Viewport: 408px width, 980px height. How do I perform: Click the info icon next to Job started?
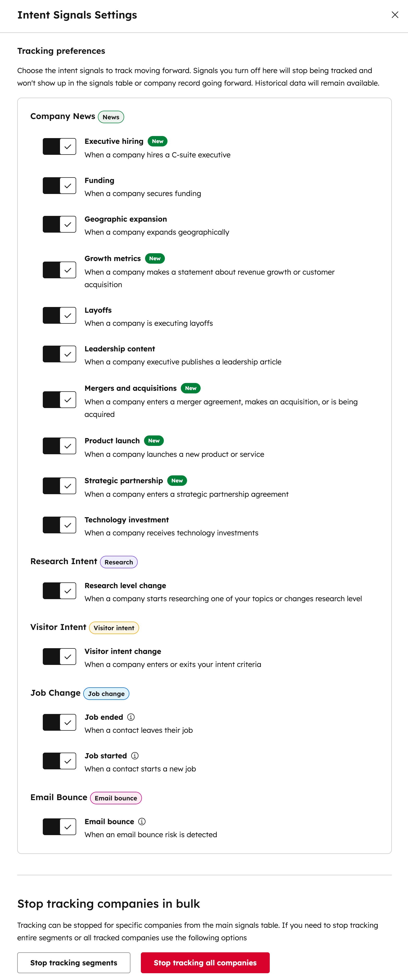click(x=135, y=755)
